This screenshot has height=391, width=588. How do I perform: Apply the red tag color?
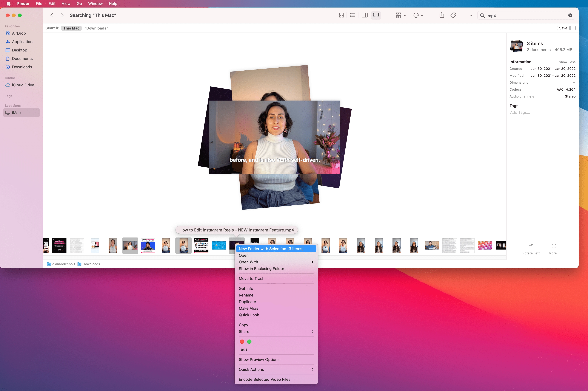(x=242, y=342)
